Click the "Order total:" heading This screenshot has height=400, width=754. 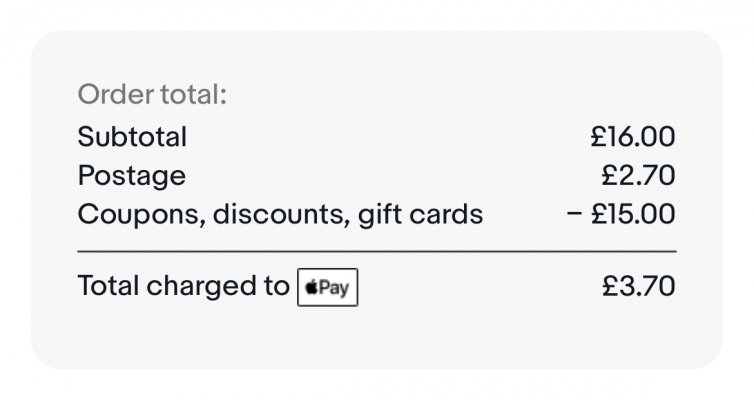153,96
